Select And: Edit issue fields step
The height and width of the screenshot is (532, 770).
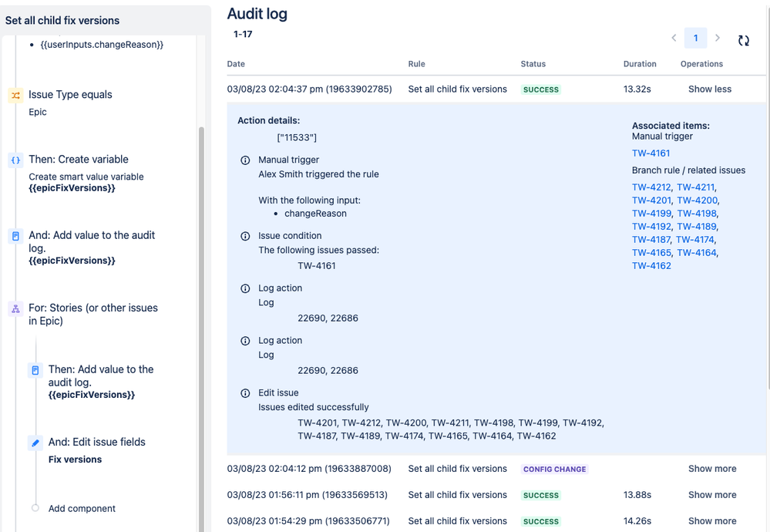point(98,450)
